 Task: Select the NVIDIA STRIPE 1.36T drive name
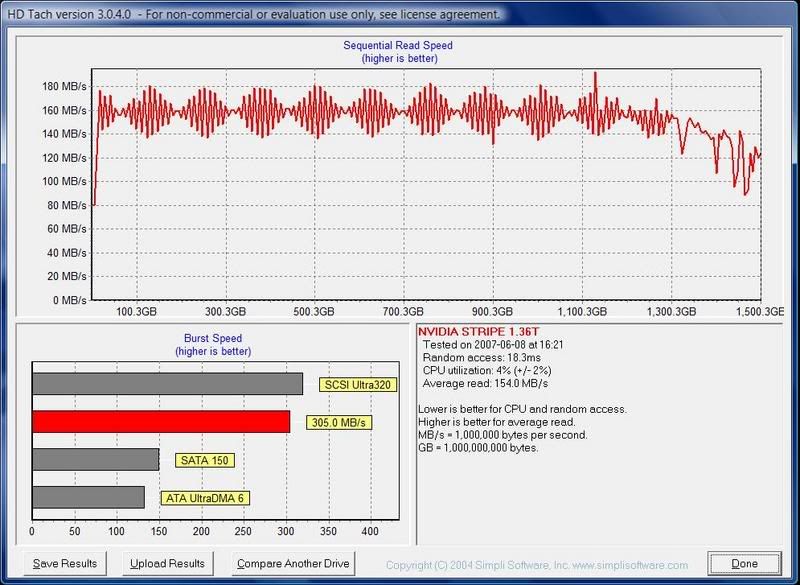478,332
